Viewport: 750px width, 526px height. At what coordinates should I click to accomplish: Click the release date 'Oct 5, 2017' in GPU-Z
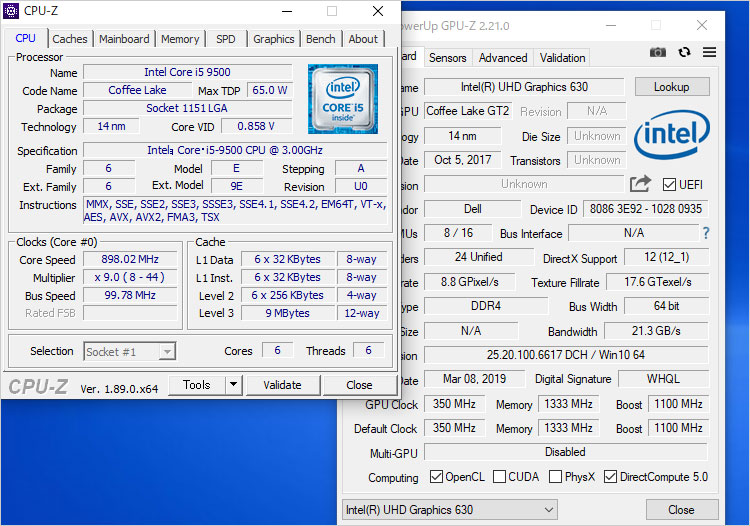tap(463, 160)
